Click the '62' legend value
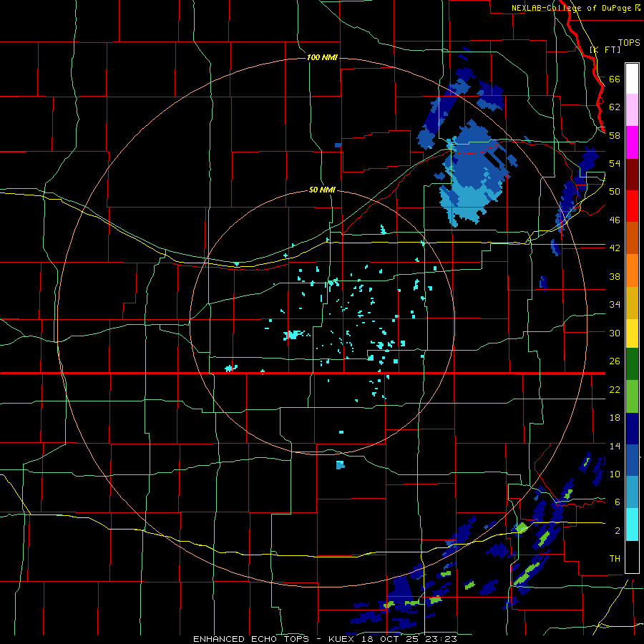 pos(615,107)
